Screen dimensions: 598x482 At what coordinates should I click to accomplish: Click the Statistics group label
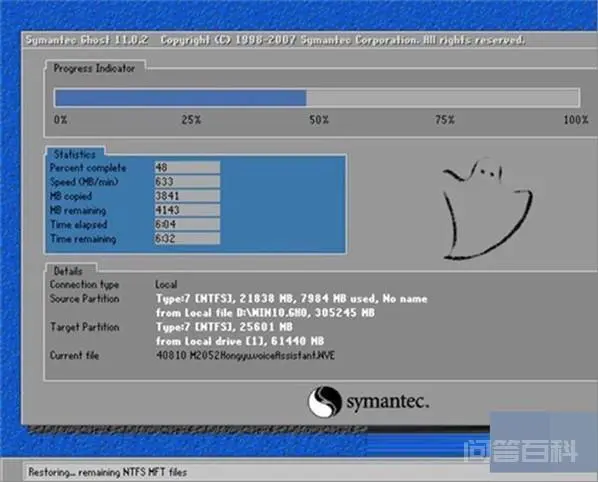[x=74, y=154]
